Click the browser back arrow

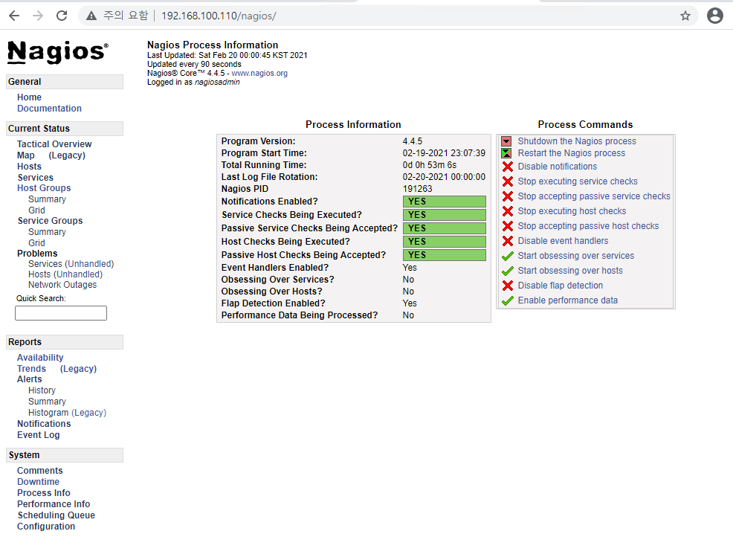[x=14, y=16]
